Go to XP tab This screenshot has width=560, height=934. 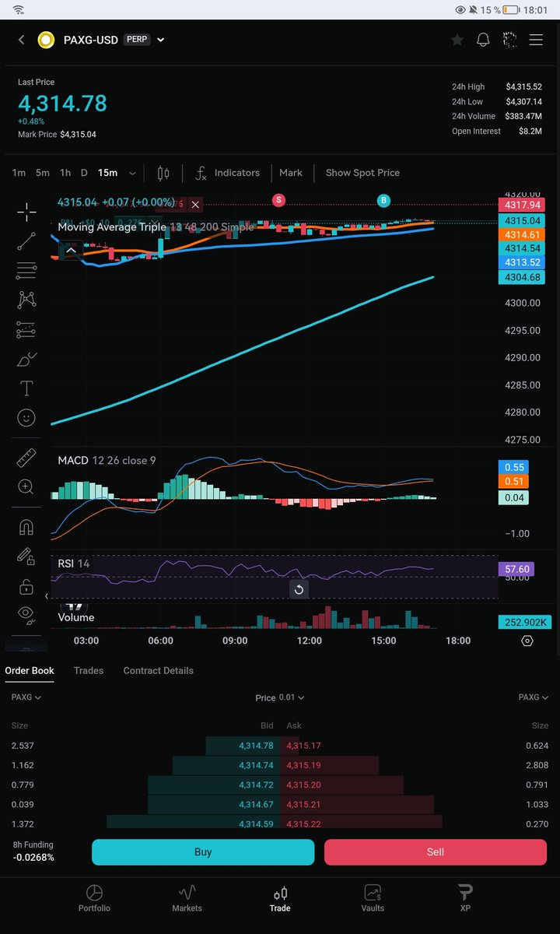[x=465, y=899]
